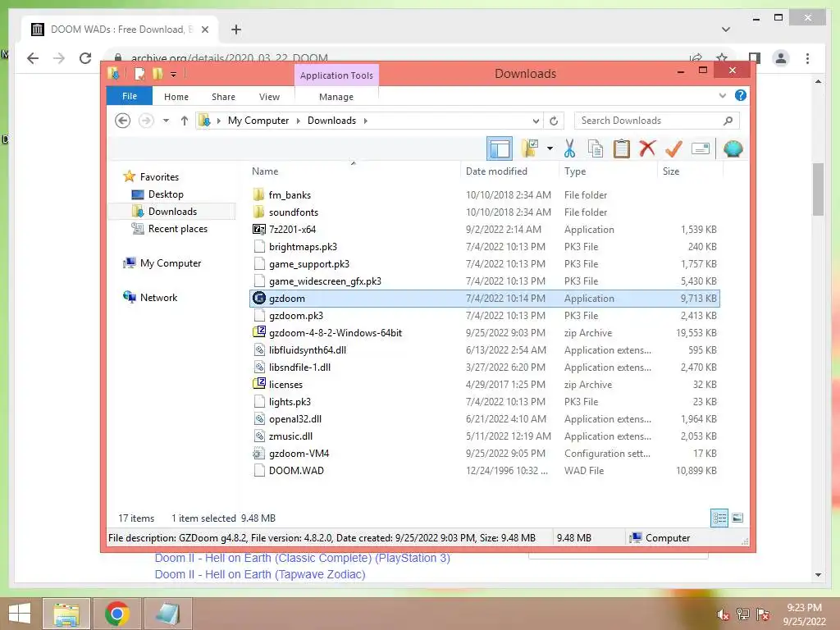Go up one folder level arrow

tap(185, 121)
